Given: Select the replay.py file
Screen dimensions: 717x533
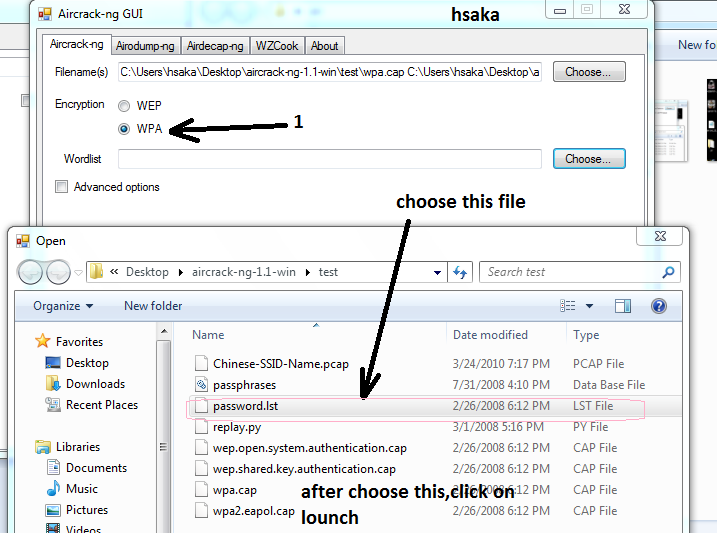Looking at the screenshot, I should click(x=237, y=427).
